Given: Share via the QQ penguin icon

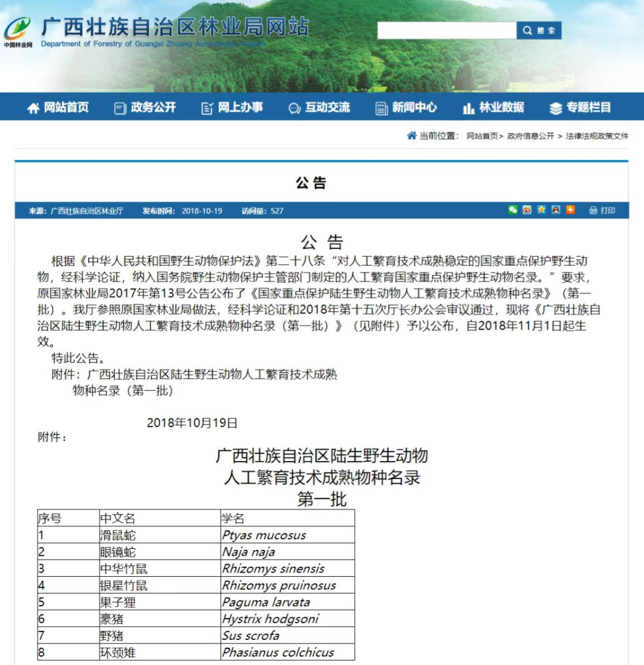Looking at the screenshot, I should [x=556, y=210].
